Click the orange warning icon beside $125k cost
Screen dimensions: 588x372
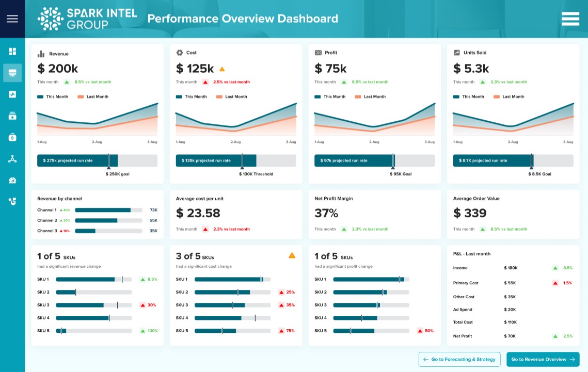(222, 69)
